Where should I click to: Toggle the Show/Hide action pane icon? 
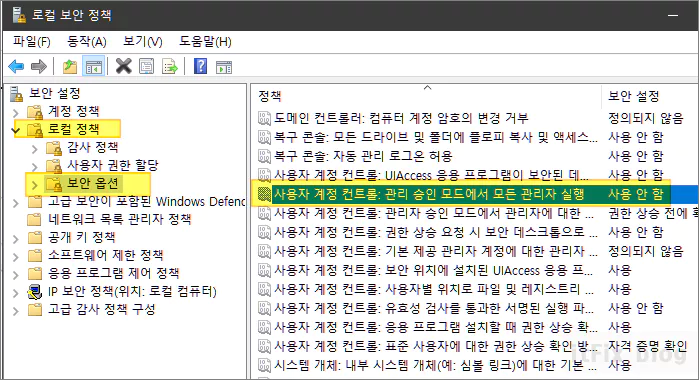point(224,67)
